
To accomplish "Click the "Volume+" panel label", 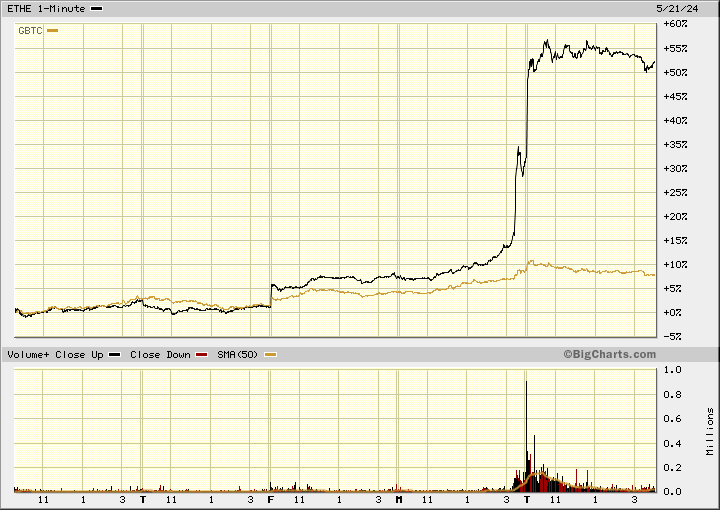I will 28,355.
